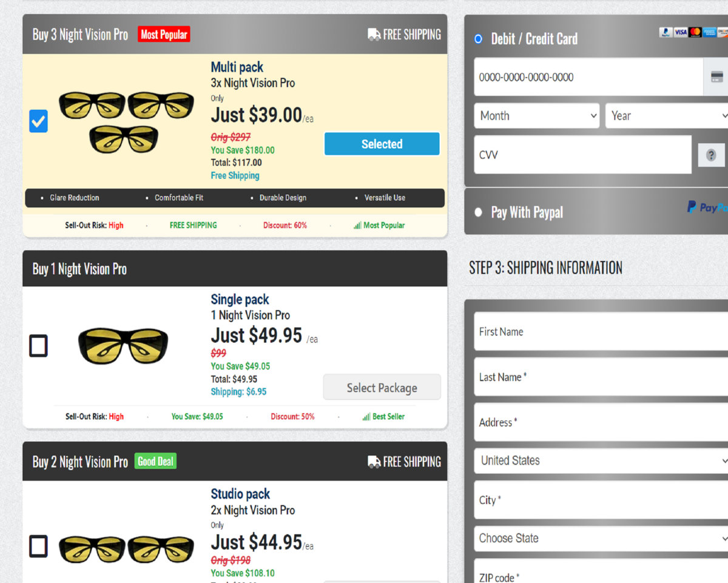This screenshot has width=728, height=583.
Task: Click the Mastercard payment icon
Action: click(x=695, y=32)
